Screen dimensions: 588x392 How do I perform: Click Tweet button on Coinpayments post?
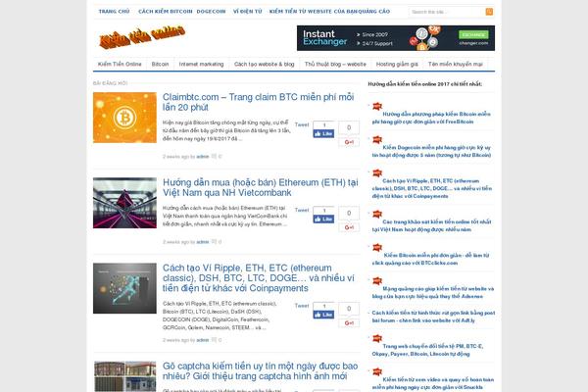(302, 306)
